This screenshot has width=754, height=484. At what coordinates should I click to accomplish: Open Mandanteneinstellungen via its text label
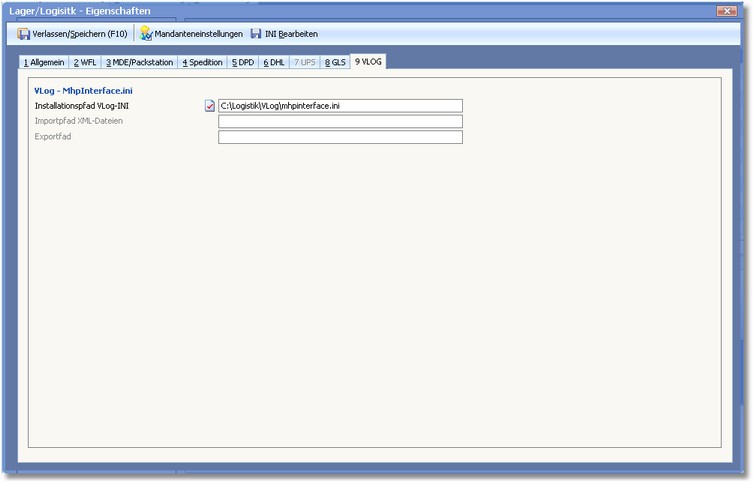(198, 34)
